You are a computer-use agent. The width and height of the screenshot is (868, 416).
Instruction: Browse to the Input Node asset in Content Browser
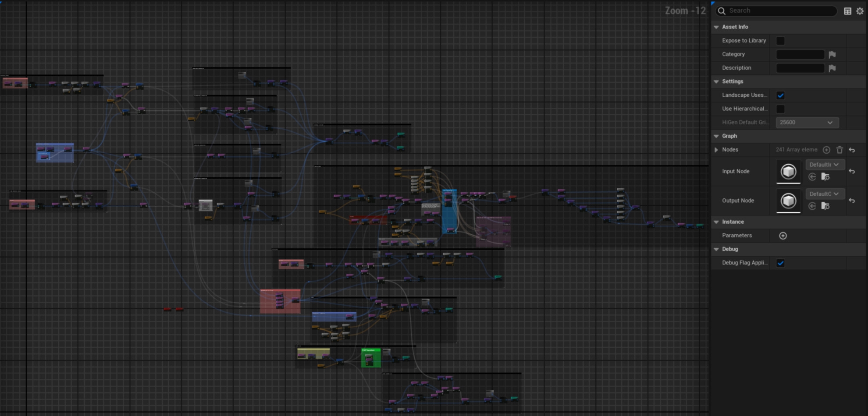coord(825,177)
